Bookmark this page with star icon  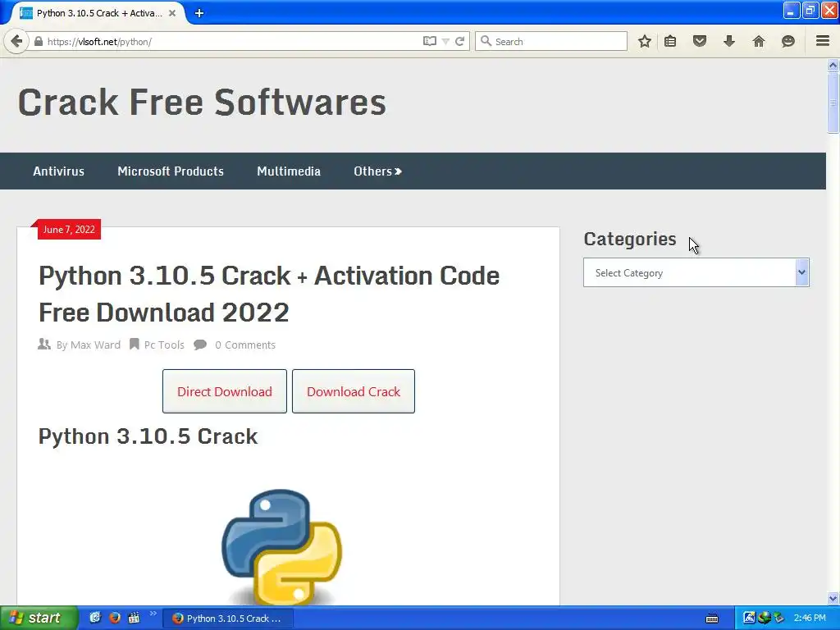click(x=645, y=41)
